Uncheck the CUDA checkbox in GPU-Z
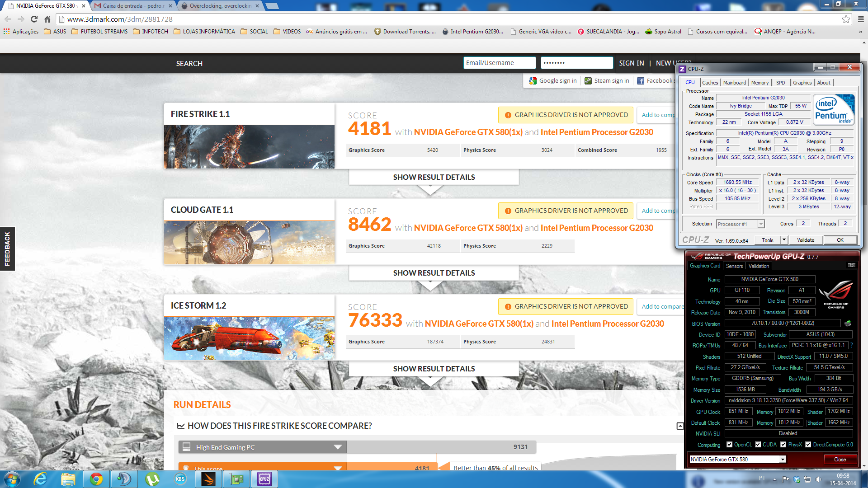868x488 pixels. click(x=758, y=445)
